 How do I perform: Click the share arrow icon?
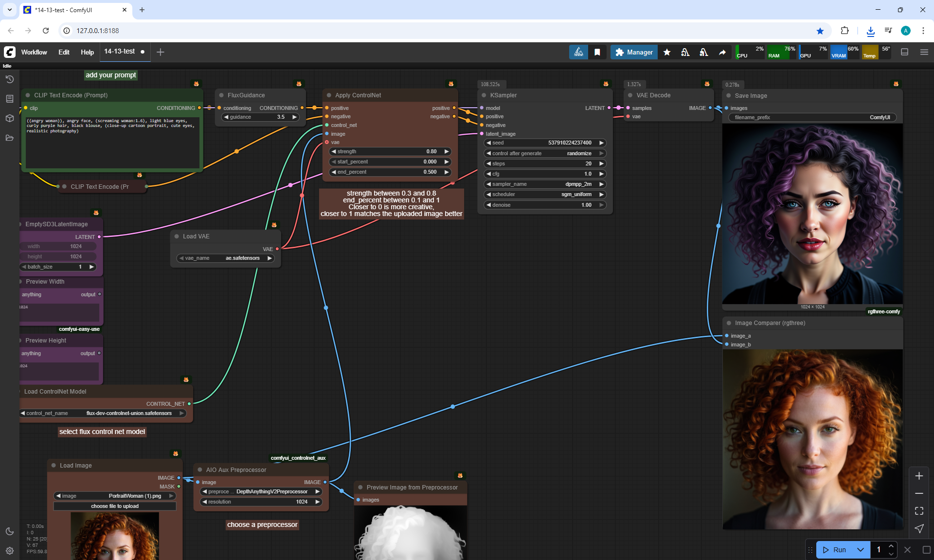722,52
